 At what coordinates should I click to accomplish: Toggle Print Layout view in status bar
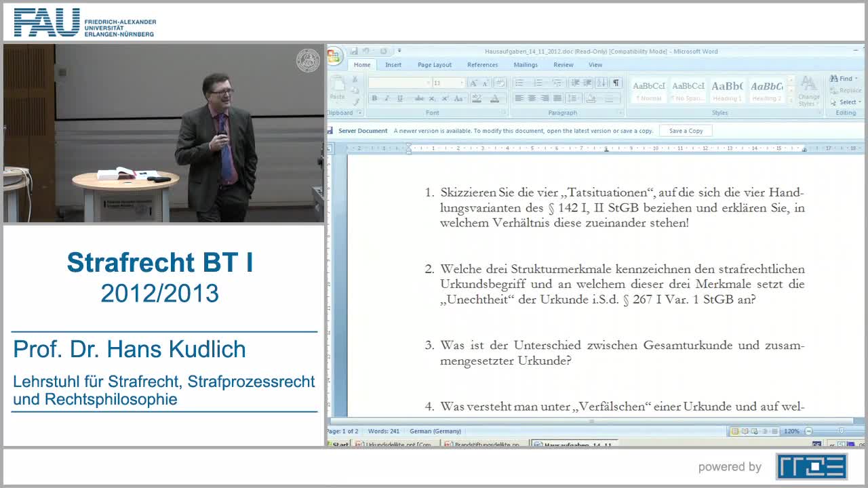click(734, 431)
